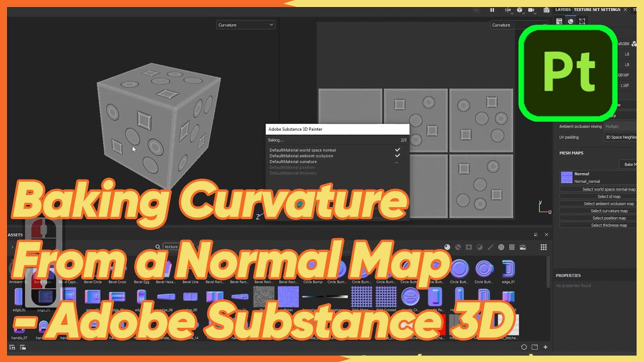Filter assets by smart materials icon
This screenshot has height=362, width=644.
coord(458,247)
